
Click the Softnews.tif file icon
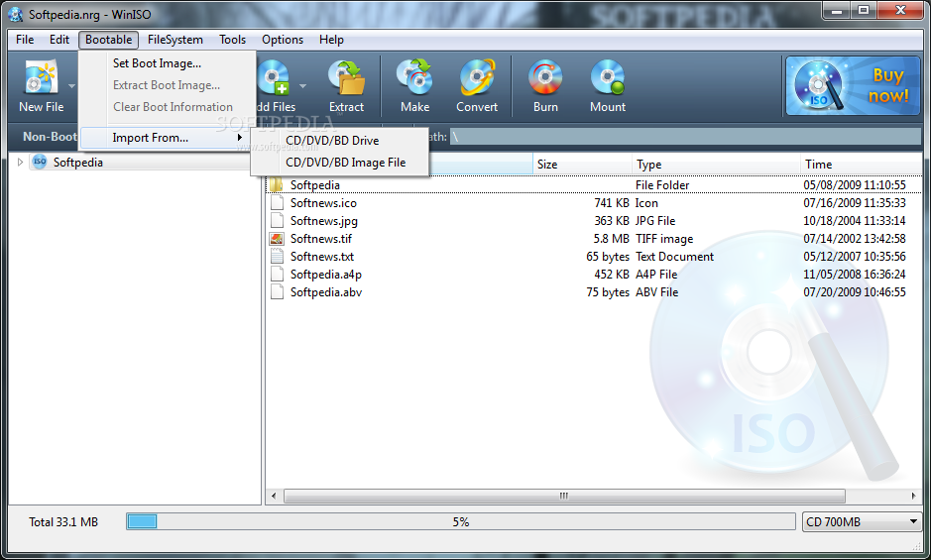[x=277, y=239]
